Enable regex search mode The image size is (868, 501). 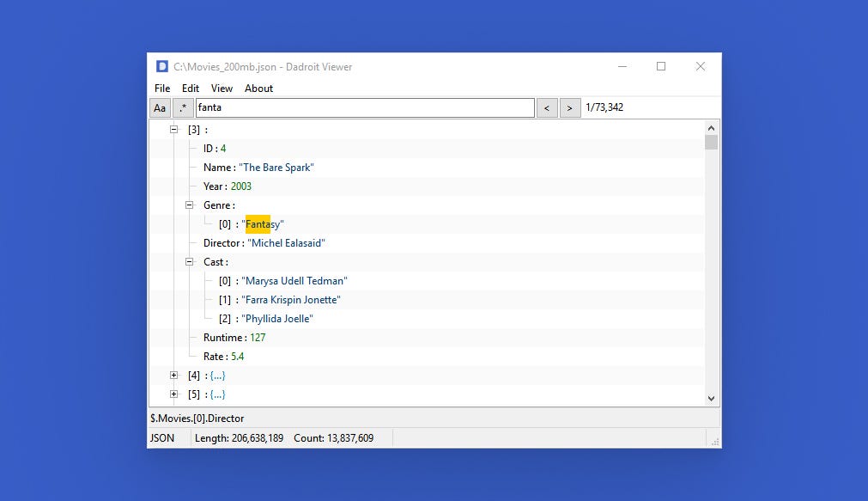pos(182,107)
